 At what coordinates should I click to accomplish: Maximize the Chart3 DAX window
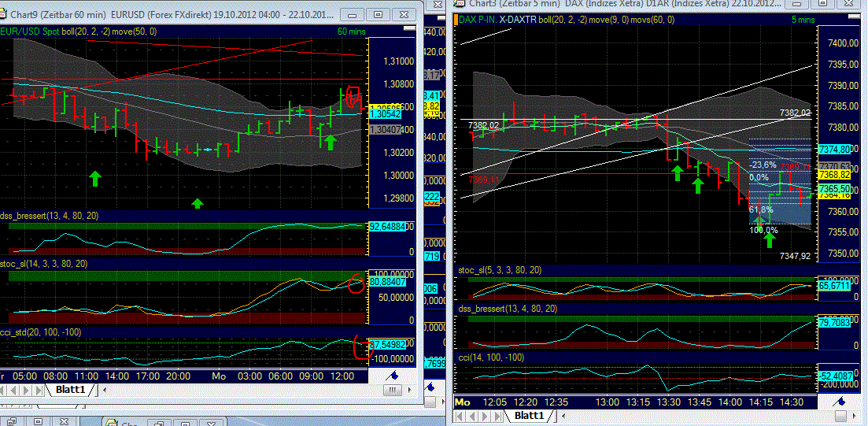[823, 3]
